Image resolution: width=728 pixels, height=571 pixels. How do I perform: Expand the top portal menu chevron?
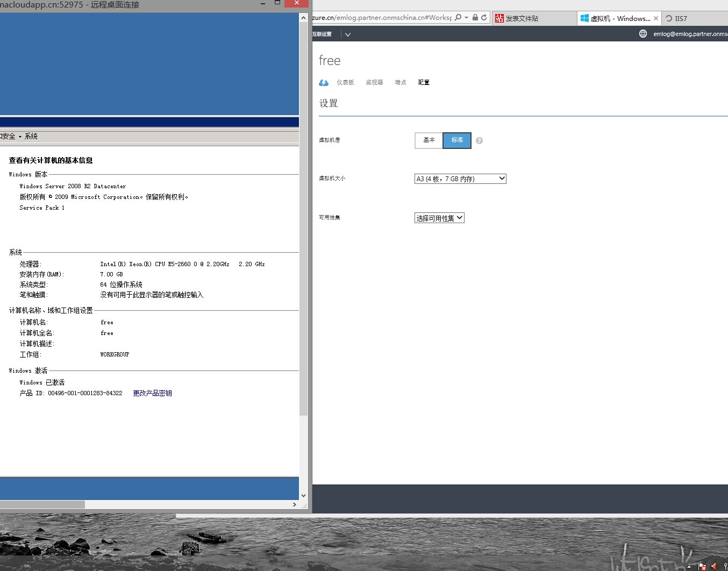tap(348, 34)
